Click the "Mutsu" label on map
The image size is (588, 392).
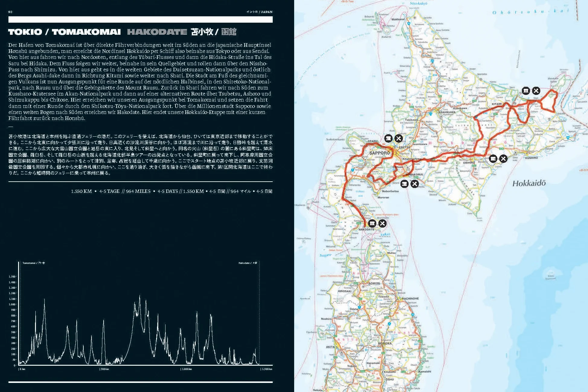tap(391, 253)
